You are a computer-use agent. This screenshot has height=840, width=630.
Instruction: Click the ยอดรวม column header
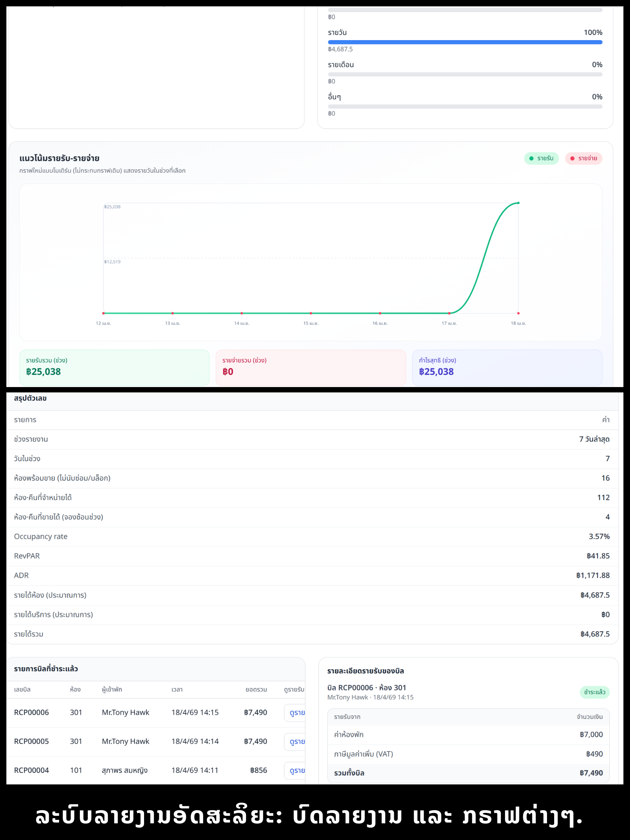coord(256,690)
